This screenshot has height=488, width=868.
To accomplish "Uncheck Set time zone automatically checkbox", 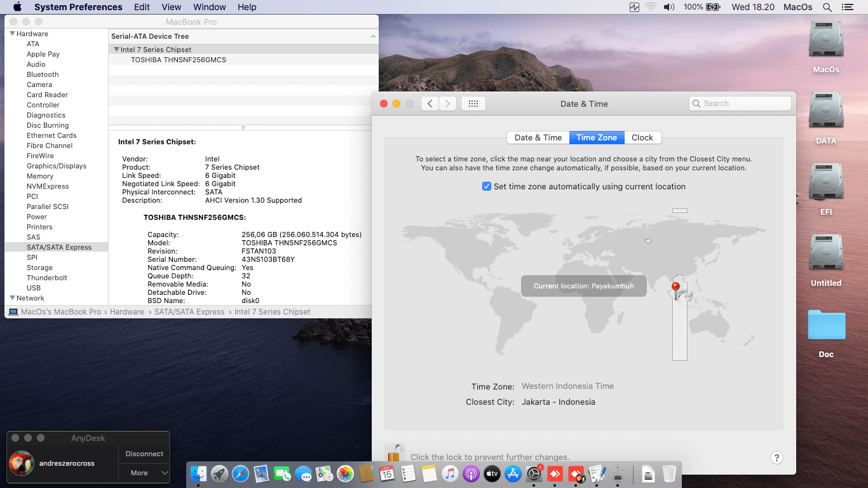I will [487, 187].
